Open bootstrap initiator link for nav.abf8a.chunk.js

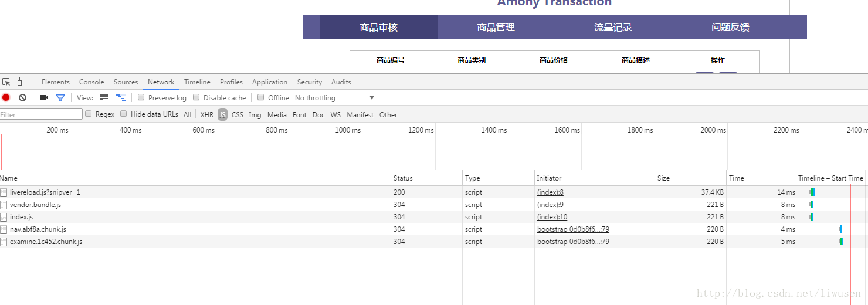click(573, 229)
